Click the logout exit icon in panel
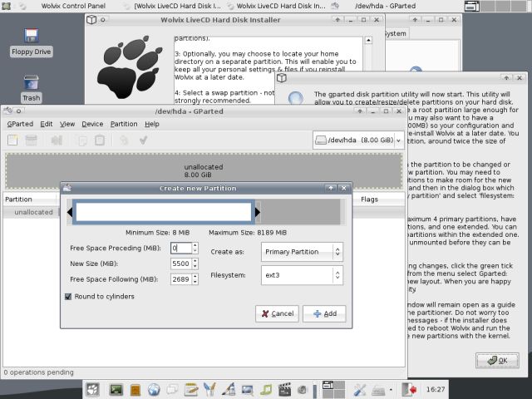This screenshot has height=399, width=532. (409, 389)
